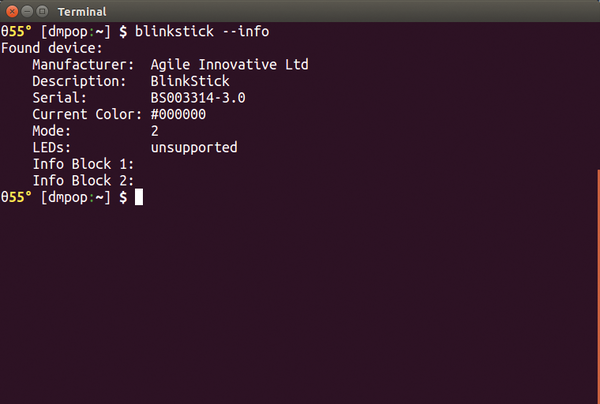The height and width of the screenshot is (404, 600).
Task: Close the Terminal window with red button
Action: pyautogui.click(x=12, y=11)
